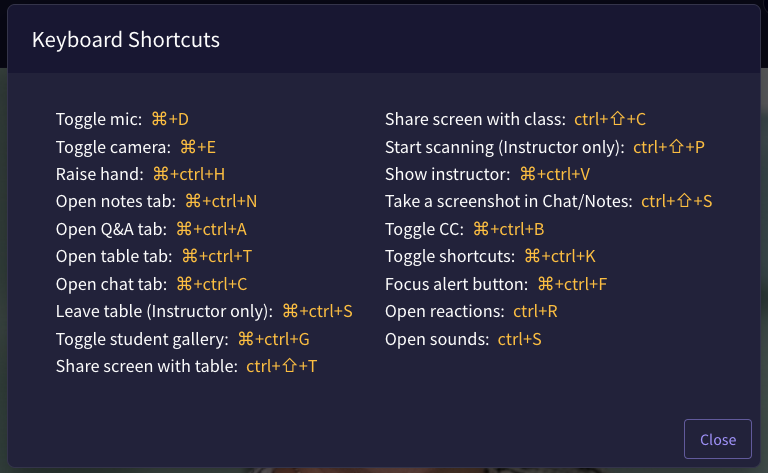The image size is (768, 473).
Task: Select the Open reactions shortcut row
Action: 471,311
